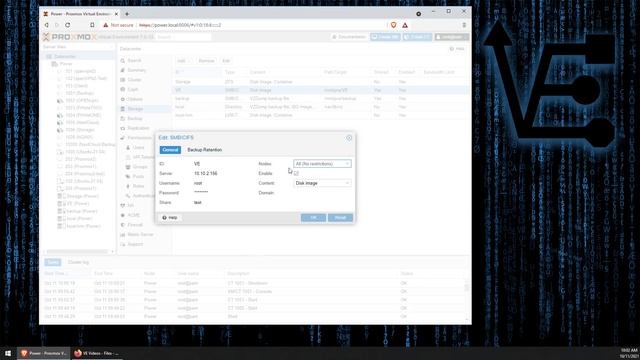Click the Brave Shields icon in address bar
The image size is (640, 360).
(x=393, y=25)
